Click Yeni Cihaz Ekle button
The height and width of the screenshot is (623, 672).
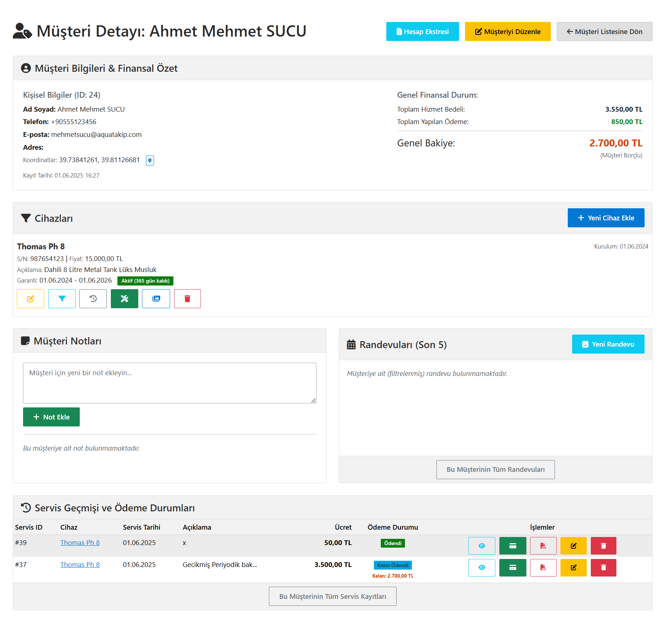point(606,218)
